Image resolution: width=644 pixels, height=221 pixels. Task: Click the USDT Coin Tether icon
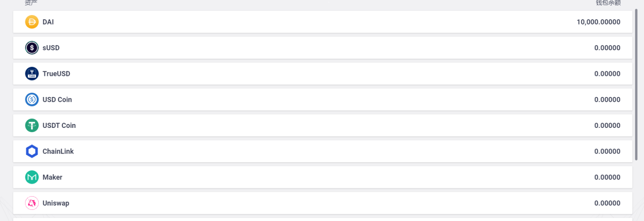[32, 125]
